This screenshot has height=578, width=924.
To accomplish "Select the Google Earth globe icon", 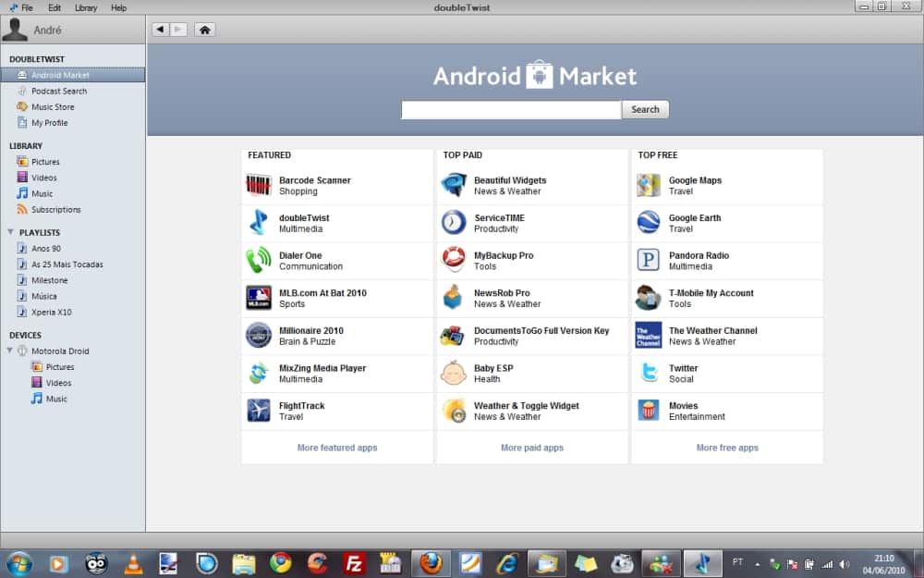I will pyautogui.click(x=649, y=222).
